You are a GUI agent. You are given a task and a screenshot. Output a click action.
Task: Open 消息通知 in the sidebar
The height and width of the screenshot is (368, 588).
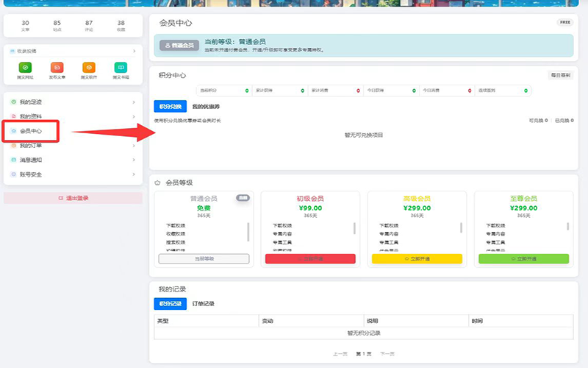tap(30, 160)
